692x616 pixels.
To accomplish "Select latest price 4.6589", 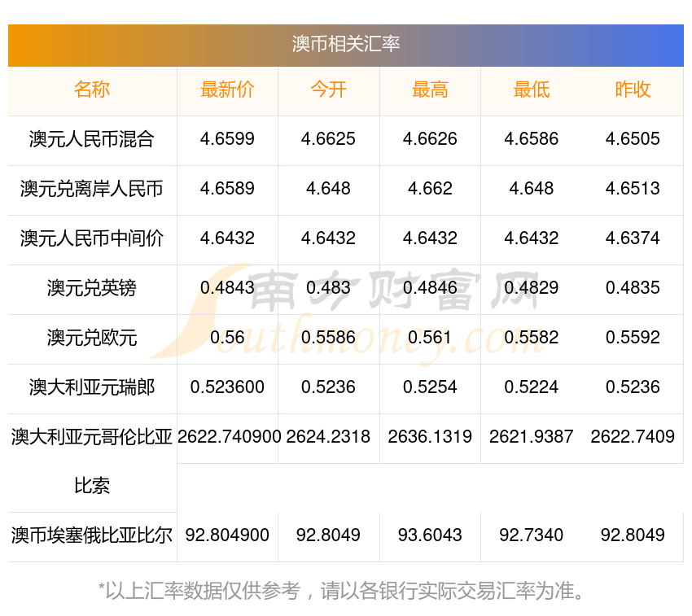I will click(227, 189).
